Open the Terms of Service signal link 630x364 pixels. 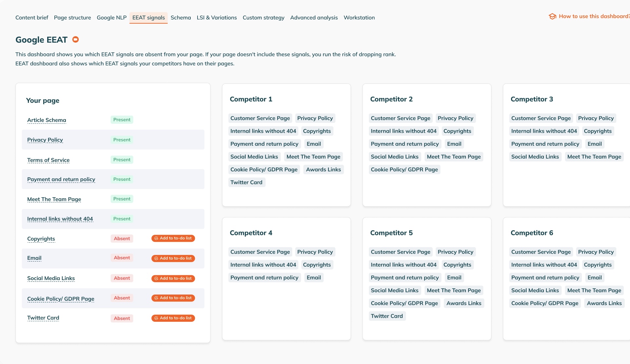coord(48,160)
